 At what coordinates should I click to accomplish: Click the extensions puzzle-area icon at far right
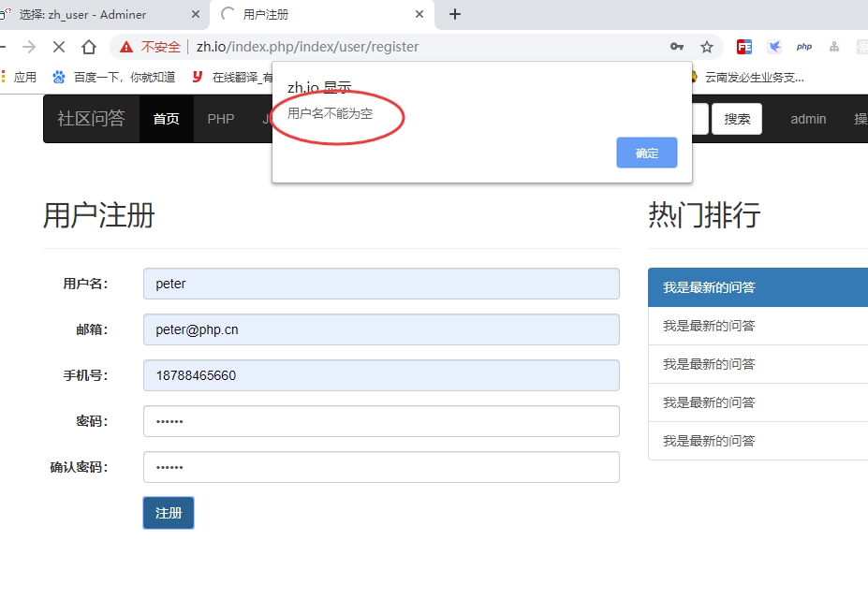861,46
